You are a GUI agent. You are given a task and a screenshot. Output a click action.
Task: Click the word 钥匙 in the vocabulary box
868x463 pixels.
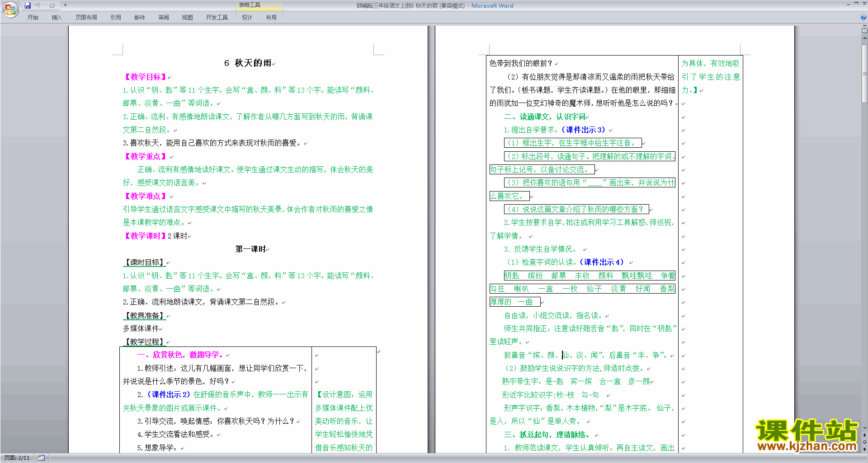pos(512,276)
